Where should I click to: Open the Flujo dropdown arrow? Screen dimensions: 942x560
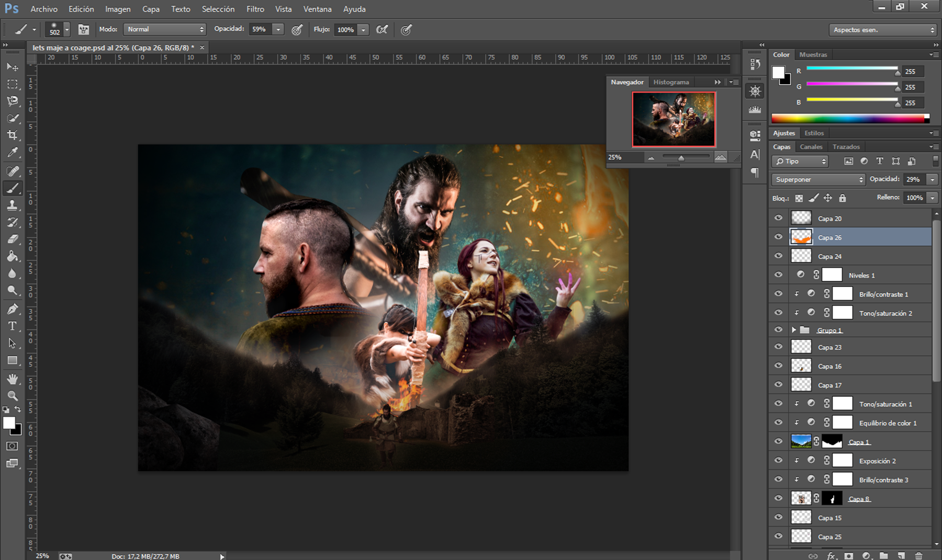point(364,30)
